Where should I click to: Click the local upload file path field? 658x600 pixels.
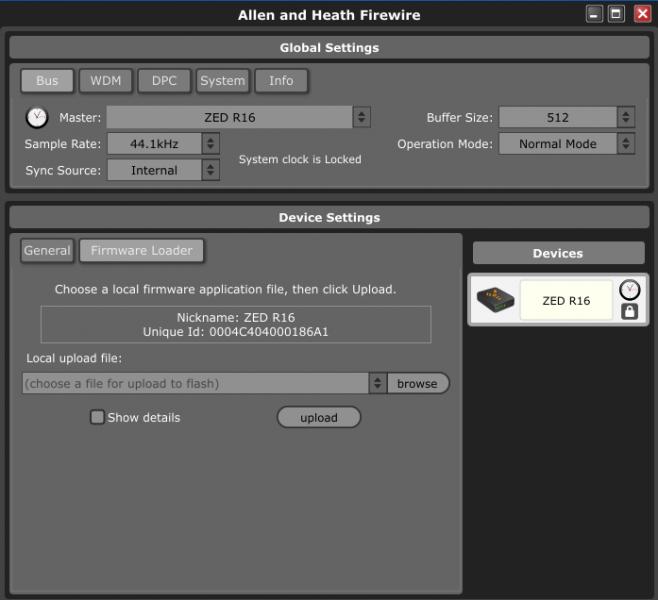point(196,383)
